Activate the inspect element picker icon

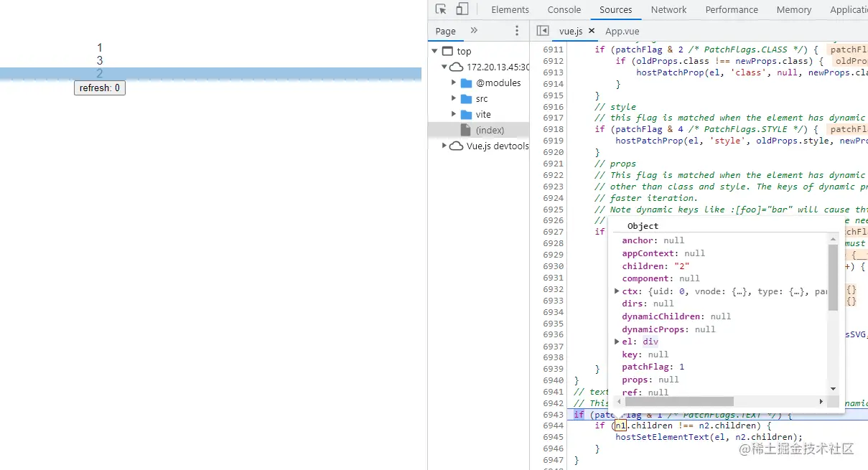441,9
